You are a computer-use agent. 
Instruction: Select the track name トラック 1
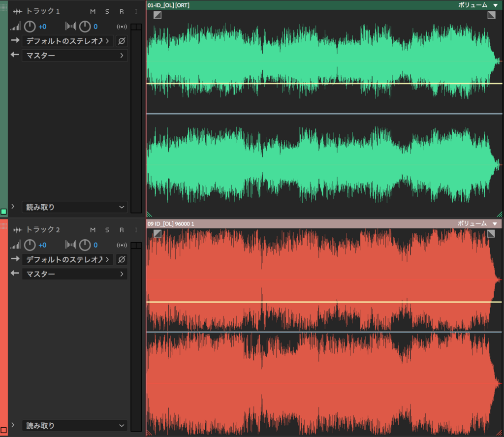(x=43, y=11)
